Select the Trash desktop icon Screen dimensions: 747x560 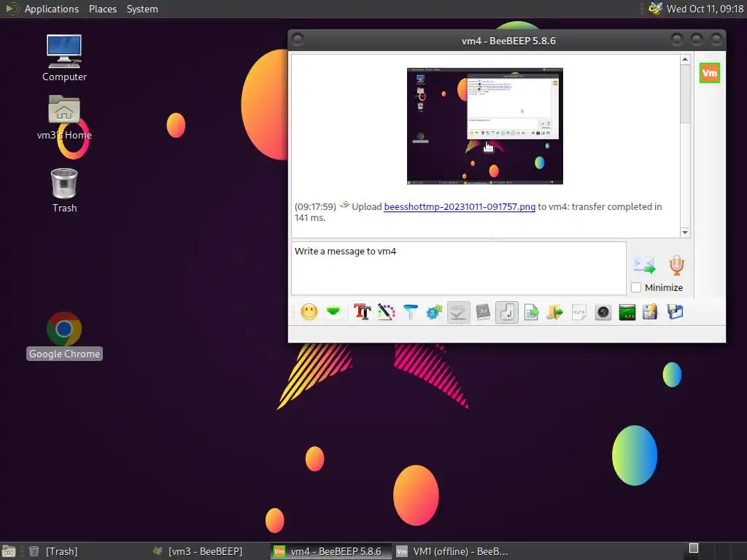click(64, 190)
